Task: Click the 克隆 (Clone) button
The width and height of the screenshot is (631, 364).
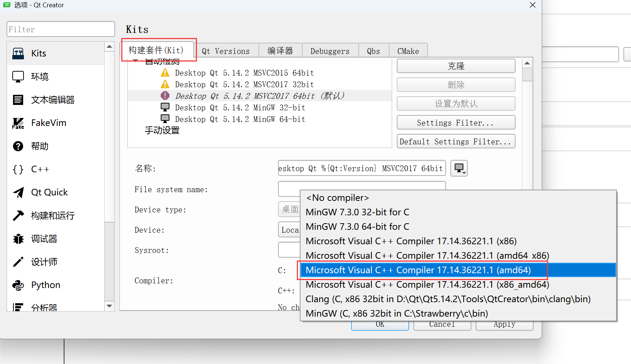Action: pos(456,66)
